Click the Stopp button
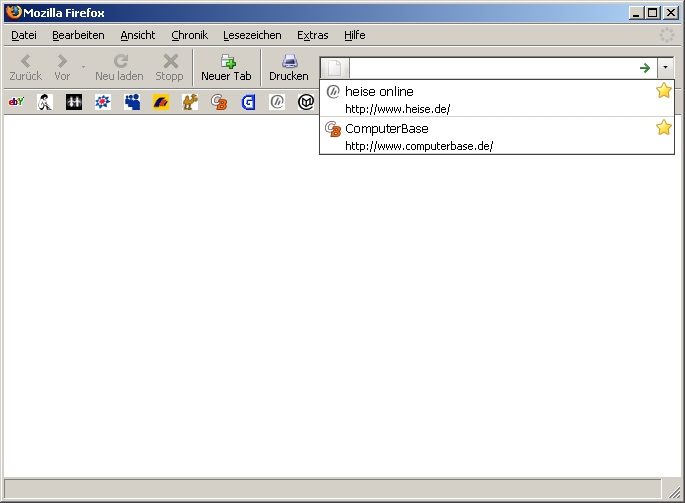 coord(170,67)
